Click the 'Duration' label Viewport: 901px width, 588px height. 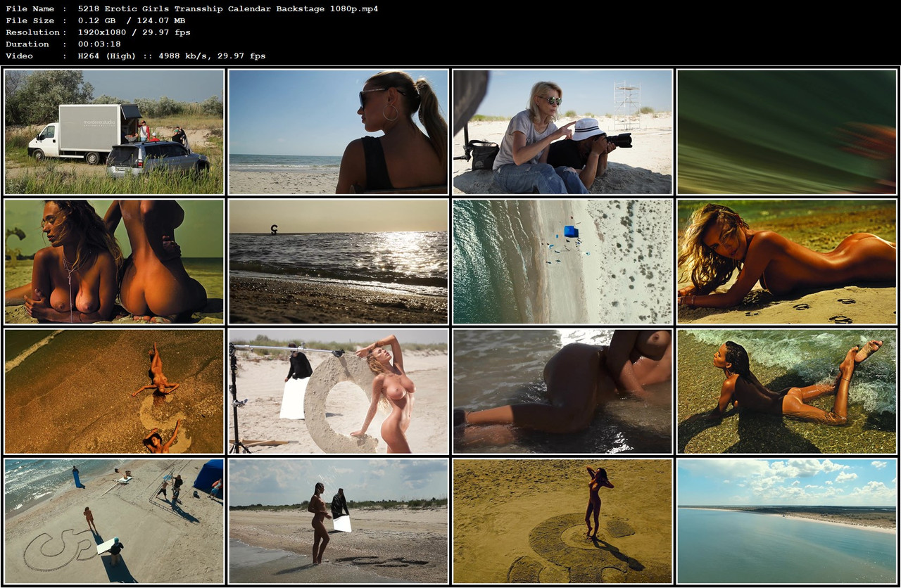pyautogui.click(x=27, y=44)
